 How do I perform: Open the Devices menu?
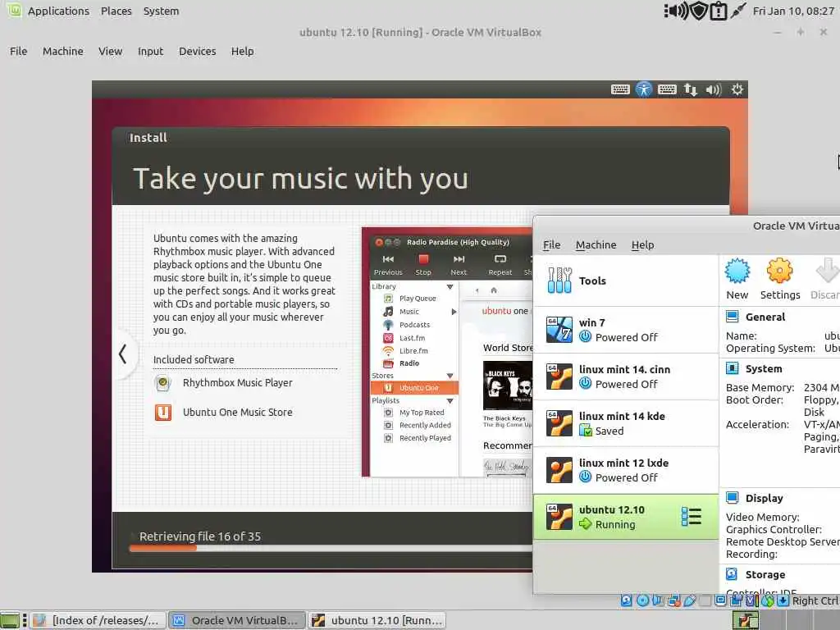197,52
